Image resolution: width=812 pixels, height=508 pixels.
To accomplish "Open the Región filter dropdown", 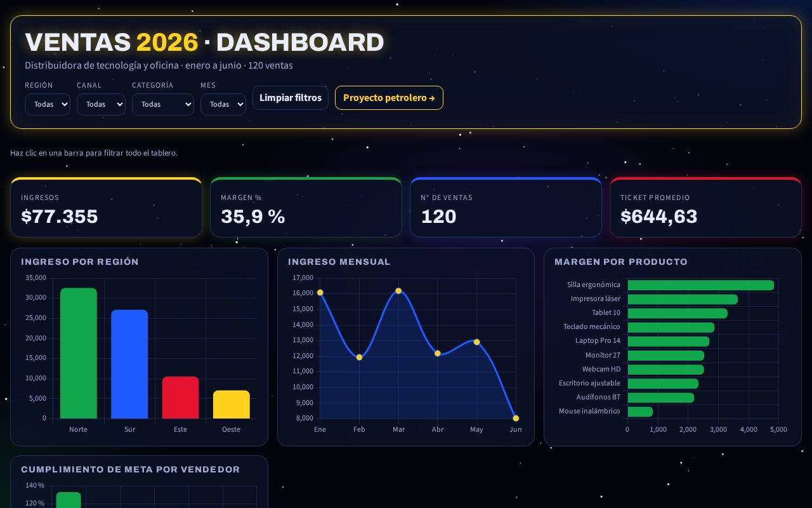I will (x=48, y=104).
